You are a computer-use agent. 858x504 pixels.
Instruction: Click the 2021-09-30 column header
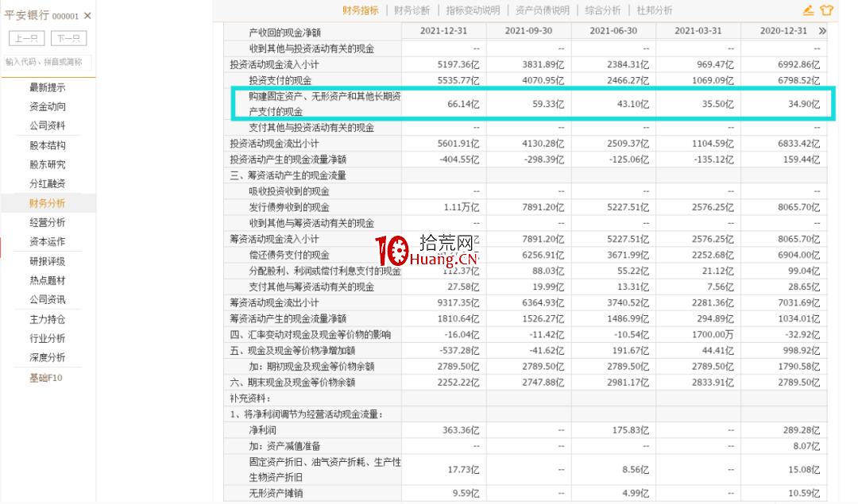528,31
